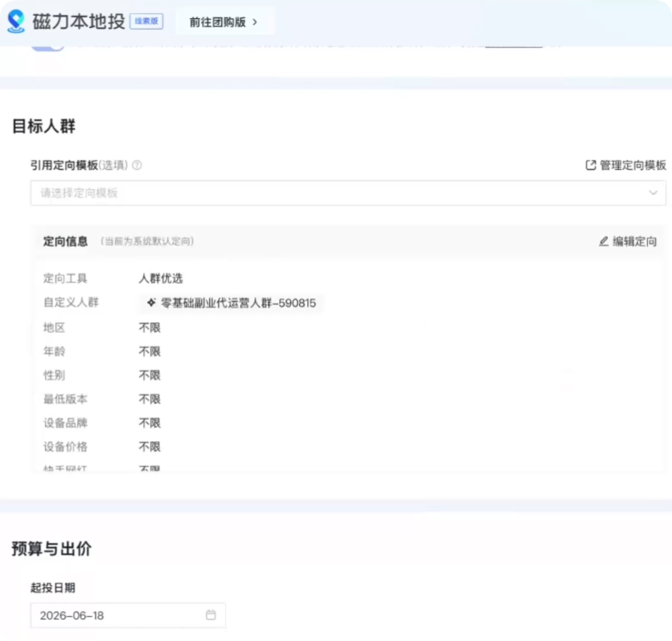This screenshot has width=672, height=641.
Task: Click 不限 value in 设备品牌 row
Action: (150, 423)
